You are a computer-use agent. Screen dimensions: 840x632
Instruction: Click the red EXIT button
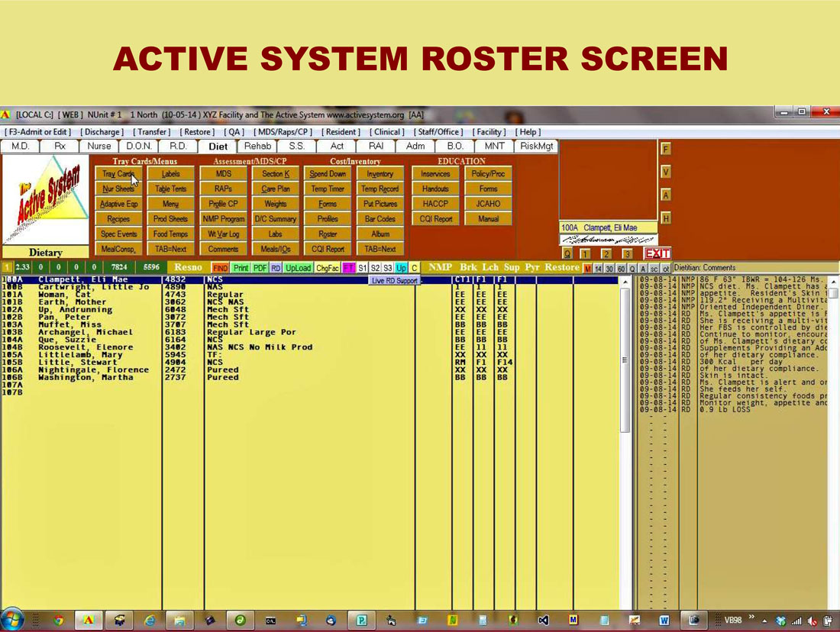[657, 254]
